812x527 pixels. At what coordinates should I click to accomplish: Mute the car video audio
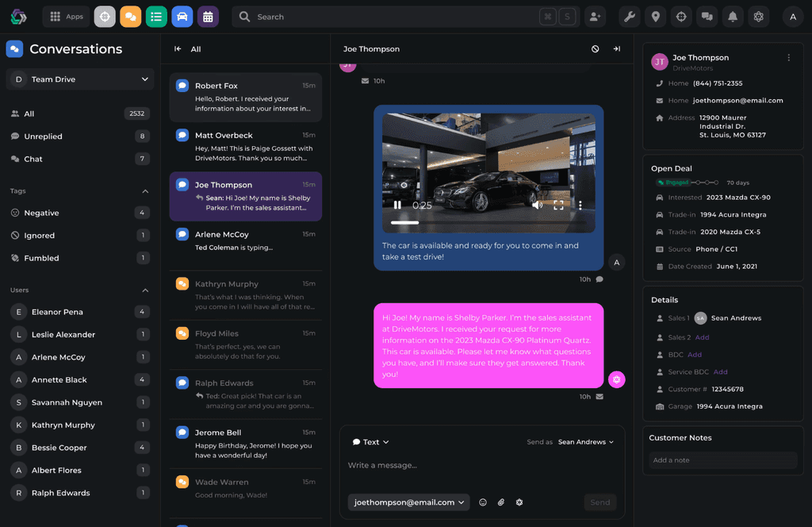537,204
